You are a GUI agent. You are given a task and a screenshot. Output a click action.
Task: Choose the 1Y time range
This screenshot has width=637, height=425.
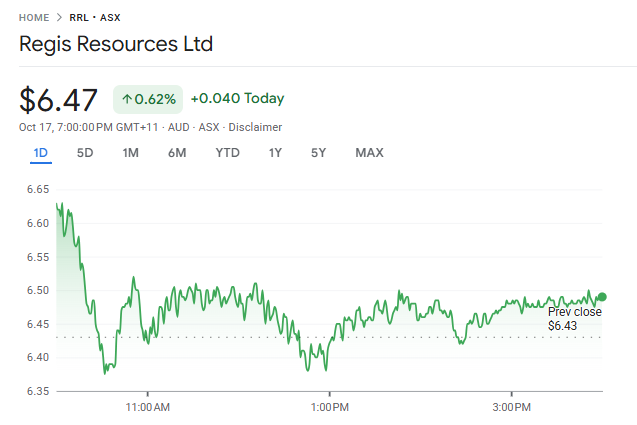[x=275, y=153]
